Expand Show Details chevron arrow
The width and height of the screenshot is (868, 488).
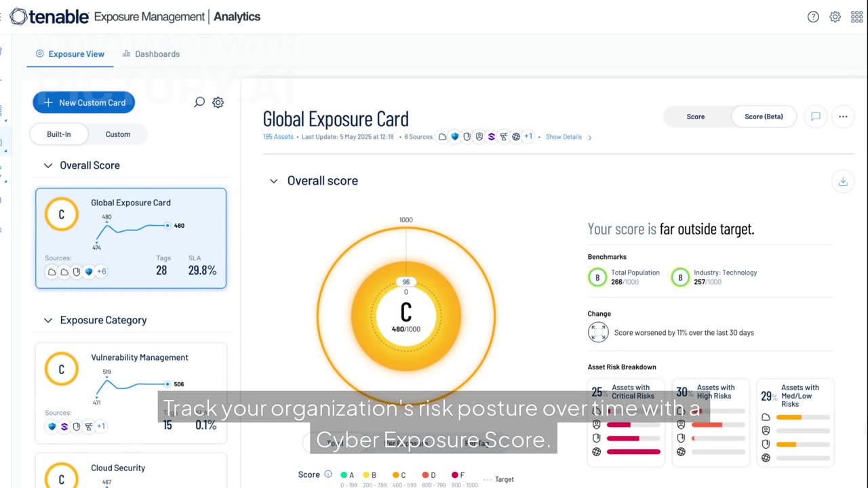tap(589, 137)
